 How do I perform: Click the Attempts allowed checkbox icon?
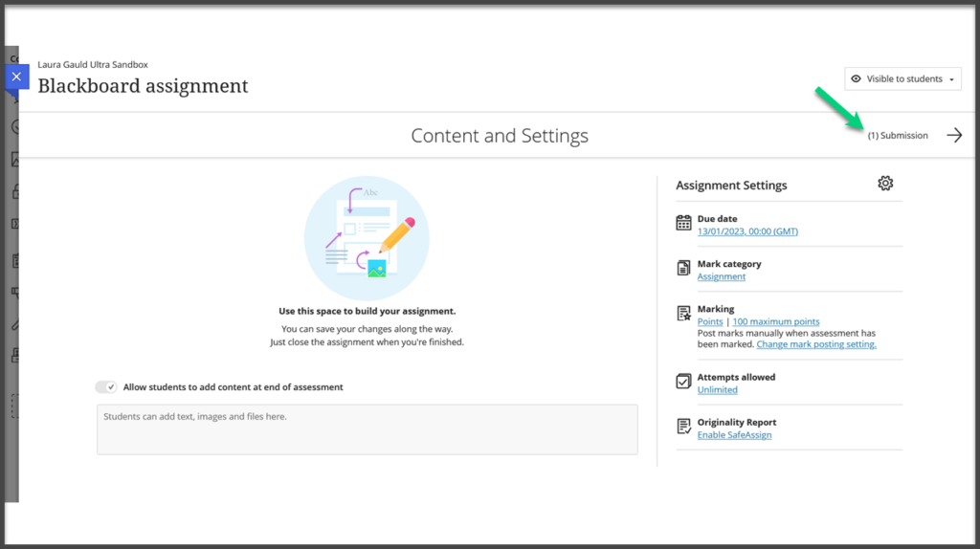point(683,381)
